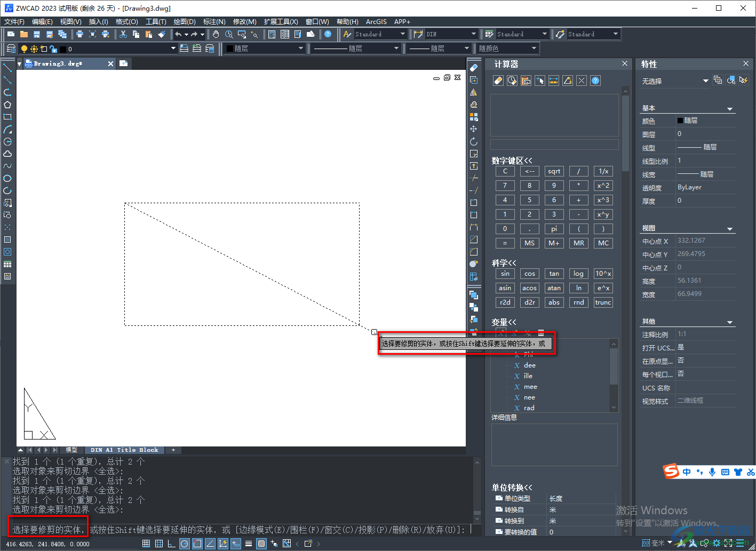Click calculator Distance Between Two Points icon
This screenshot has width=756, height=551.
tap(554, 81)
